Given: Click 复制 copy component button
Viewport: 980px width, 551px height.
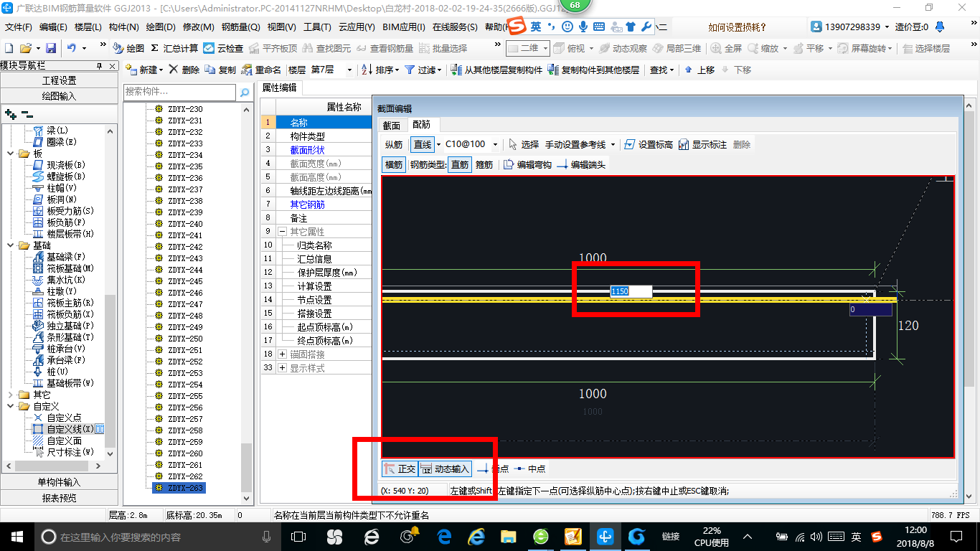Looking at the screenshot, I should 220,70.
